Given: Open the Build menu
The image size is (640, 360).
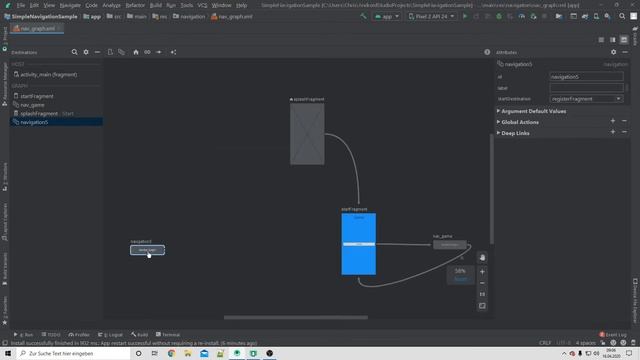Looking at the screenshot, I should (x=156, y=5).
